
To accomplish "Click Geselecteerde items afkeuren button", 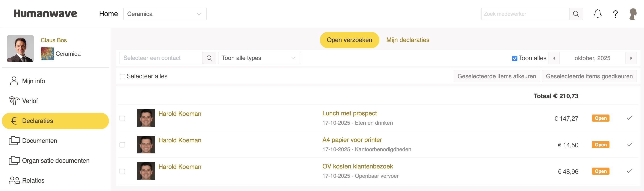I will (497, 76).
